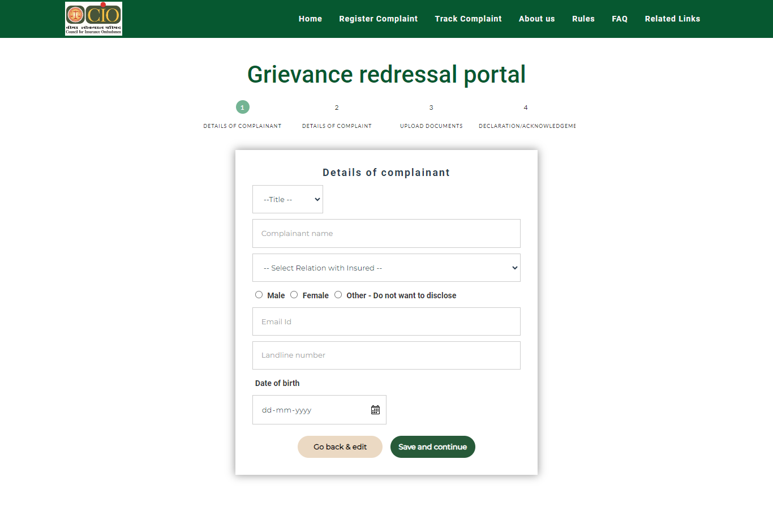Focus the Email Id input field
The height and width of the screenshot is (532, 773).
coord(386,321)
